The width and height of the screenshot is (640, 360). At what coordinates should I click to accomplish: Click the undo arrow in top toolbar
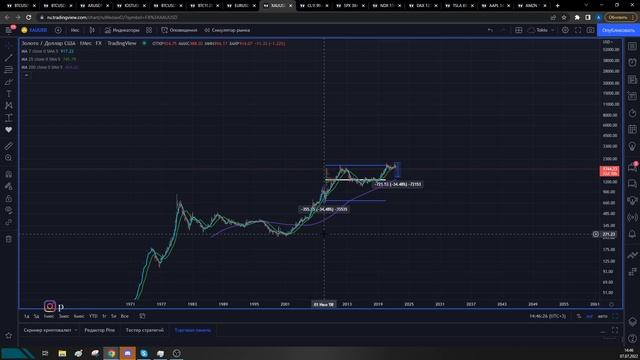[490, 30]
